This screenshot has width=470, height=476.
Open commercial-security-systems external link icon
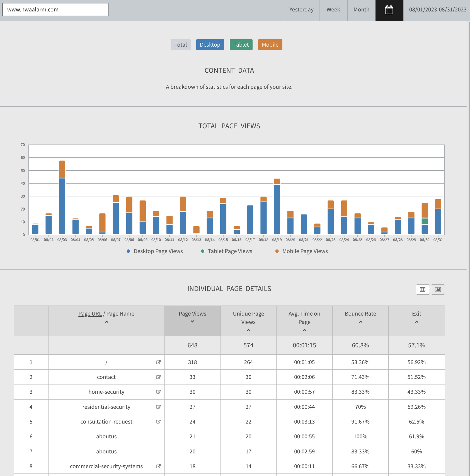[x=158, y=466]
